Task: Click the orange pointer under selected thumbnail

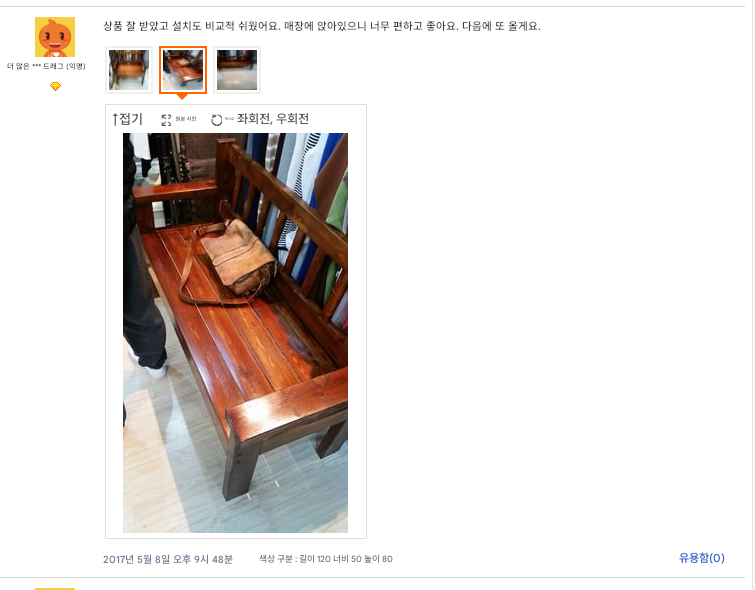Action: (182, 97)
